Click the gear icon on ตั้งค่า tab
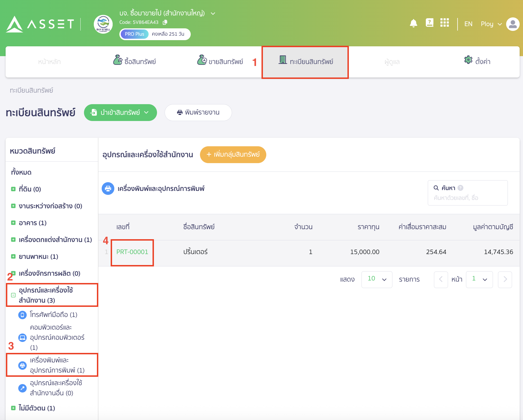Screen dimensions: 523x420 (468, 60)
